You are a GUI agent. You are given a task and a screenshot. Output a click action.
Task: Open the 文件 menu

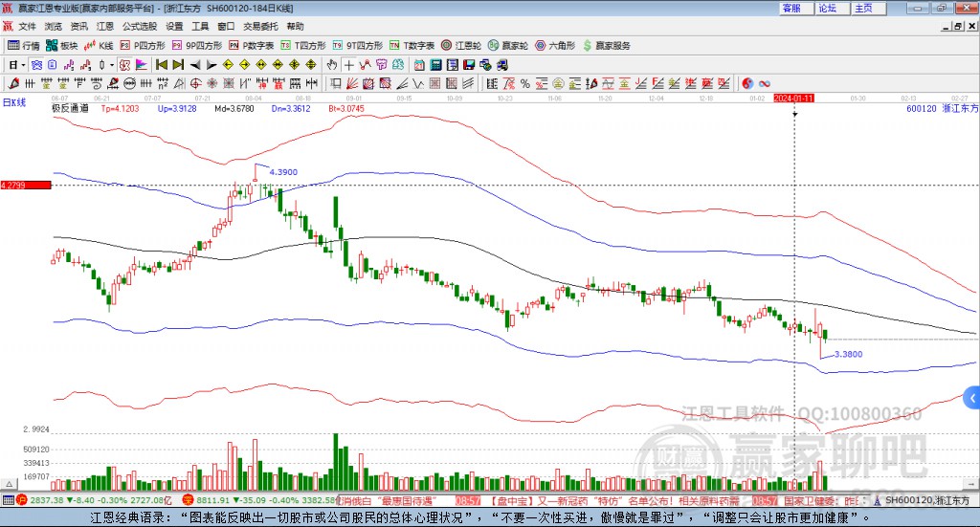point(27,26)
